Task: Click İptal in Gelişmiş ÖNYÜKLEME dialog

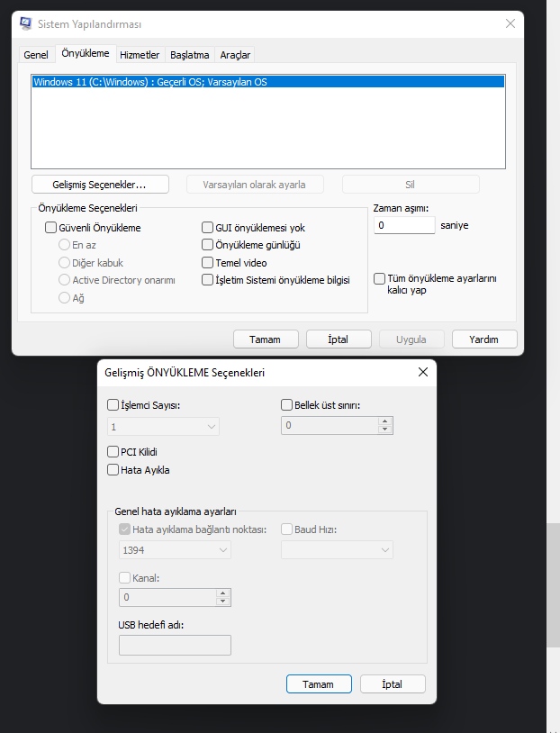Action: point(393,683)
